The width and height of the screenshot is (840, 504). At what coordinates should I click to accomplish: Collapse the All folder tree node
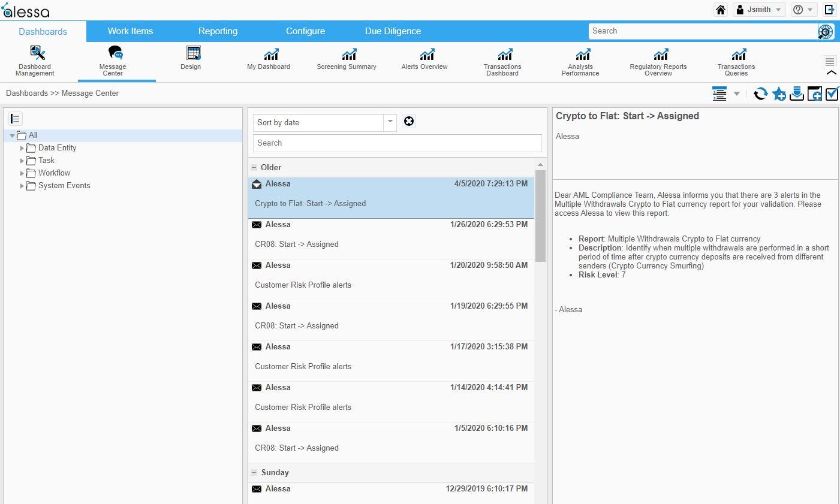[x=12, y=135]
